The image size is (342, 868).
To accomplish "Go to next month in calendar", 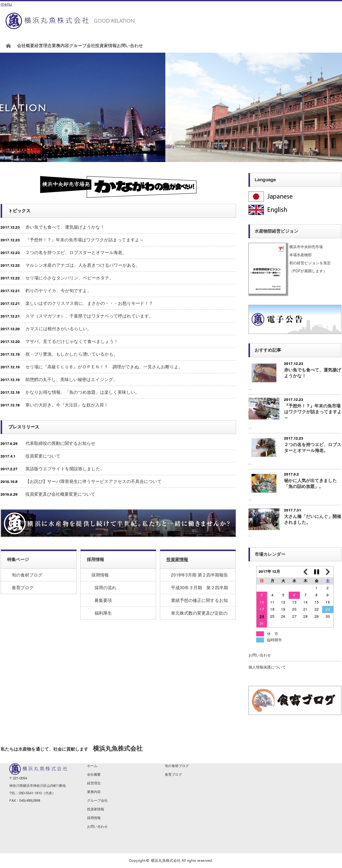I will tap(327, 572).
